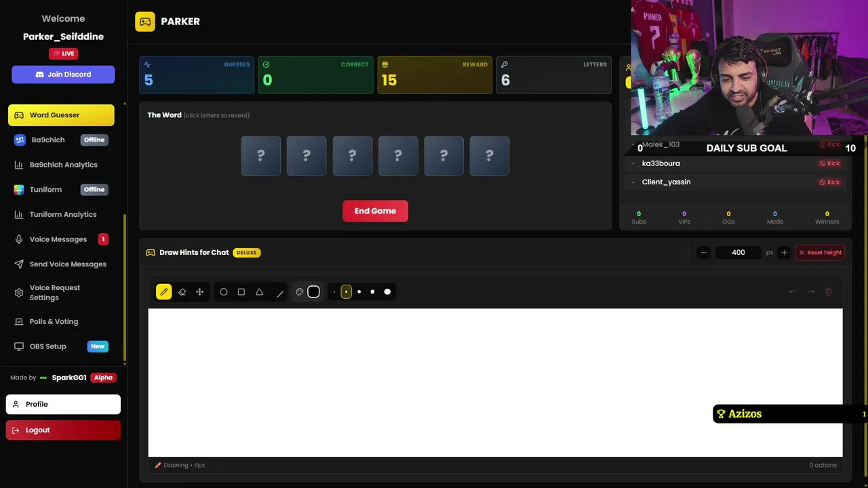The width and height of the screenshot is (868, 488).
Task: Click the DELUXE badge
Action: point(247,252)
